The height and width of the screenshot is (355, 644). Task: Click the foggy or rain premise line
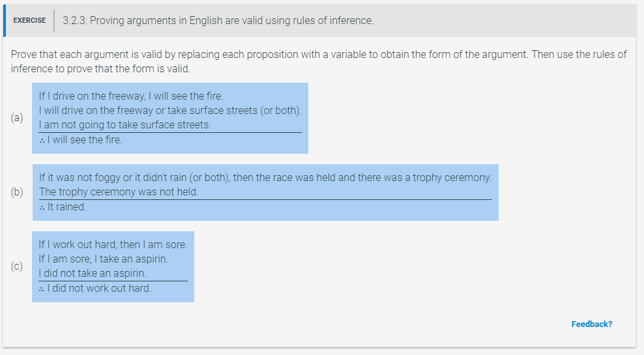click(265, 177)
